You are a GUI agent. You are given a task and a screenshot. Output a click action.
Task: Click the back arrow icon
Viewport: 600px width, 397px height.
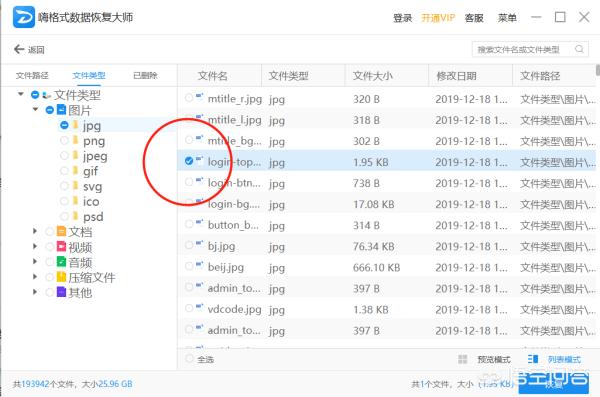(x=19, y=49)
